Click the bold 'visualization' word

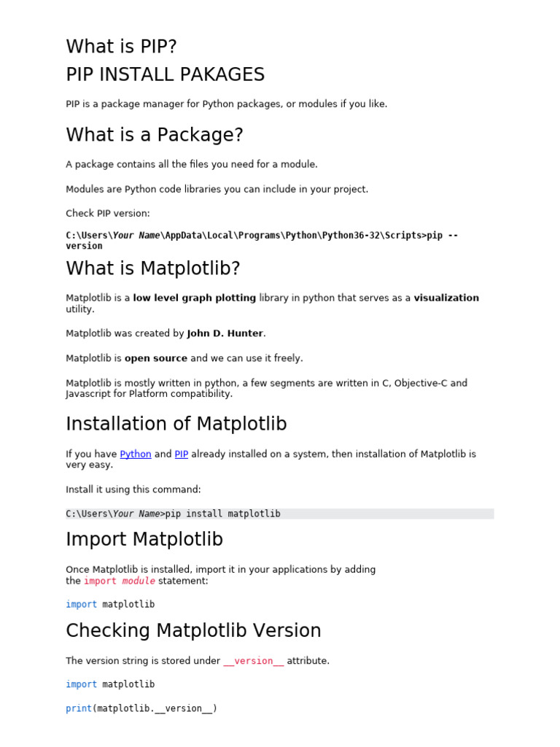446,298
